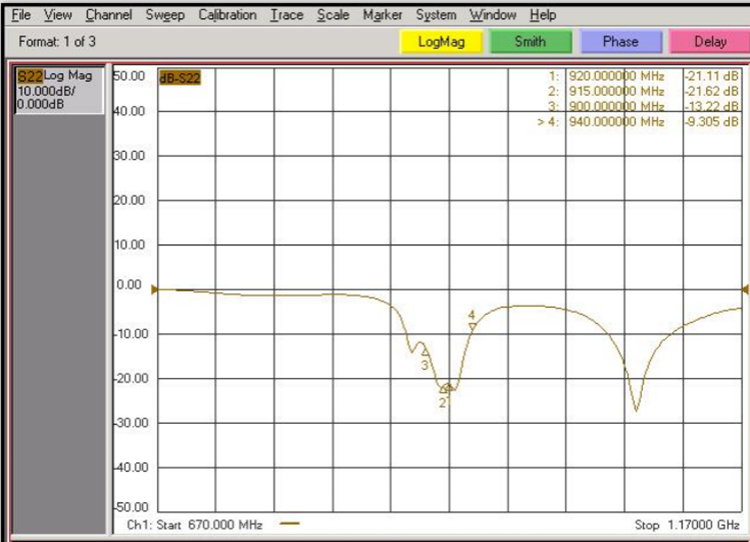Open the Calibration menu

click(x=227, y=15)
